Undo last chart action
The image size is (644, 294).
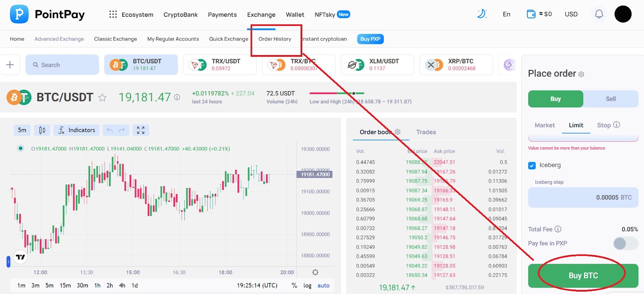tap(109, 130)
